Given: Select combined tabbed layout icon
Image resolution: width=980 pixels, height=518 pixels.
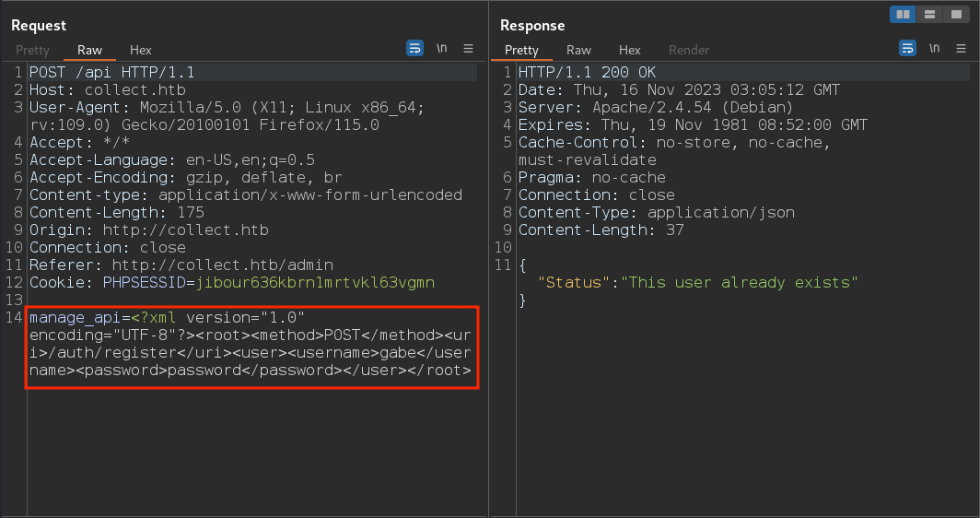Looking at the screenshot, I should [x=956, y=15].
